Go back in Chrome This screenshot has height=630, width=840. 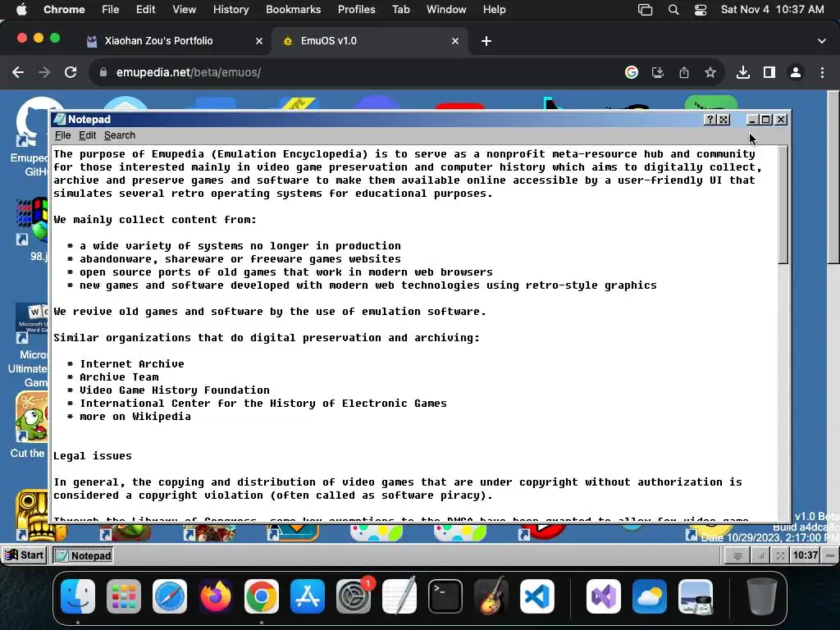(x=18, y=72)
